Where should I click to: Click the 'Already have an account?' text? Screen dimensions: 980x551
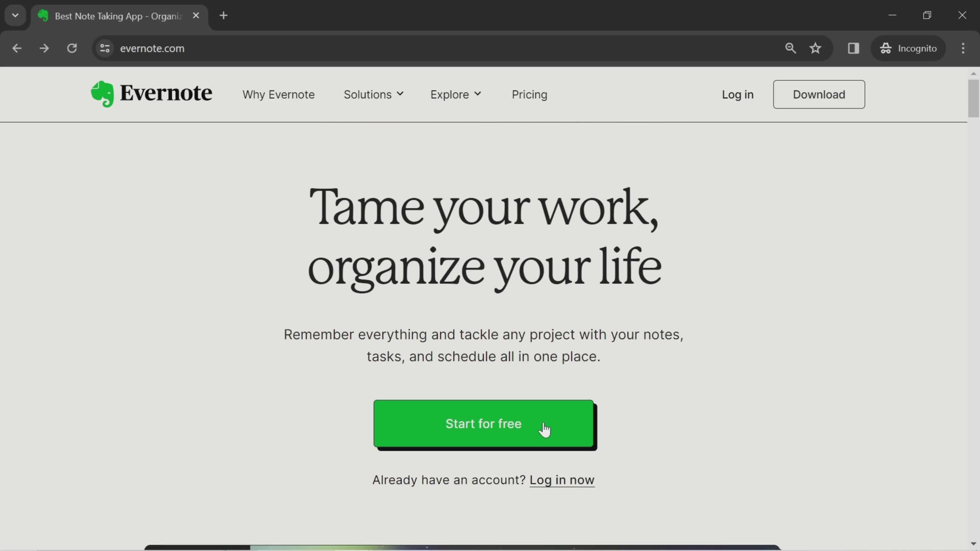click(x=449, y=480)
